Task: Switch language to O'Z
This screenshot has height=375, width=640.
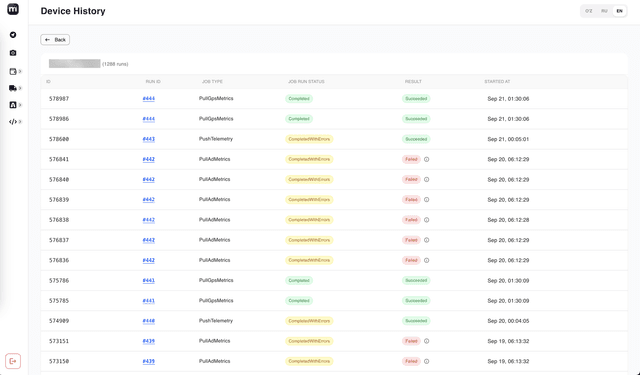Action: pyautogui.click(x=589, y=11)
